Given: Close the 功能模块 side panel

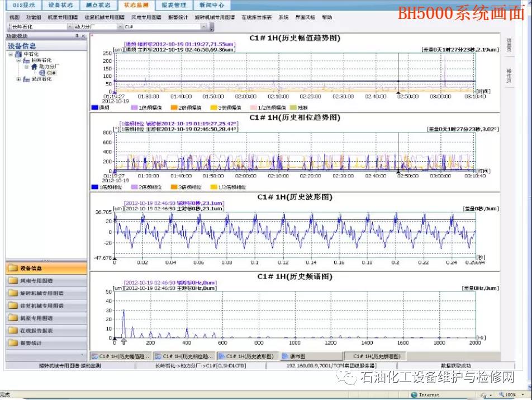Looking at the screenshot, I should click(x=83, y=36).
